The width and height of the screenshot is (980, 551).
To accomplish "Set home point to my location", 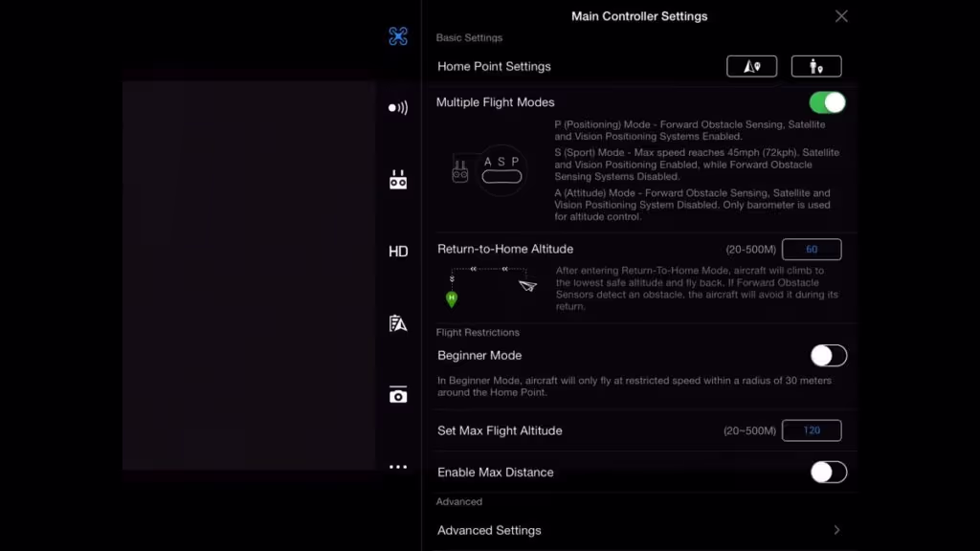I will pyautogui.click(x=816, y=66).
